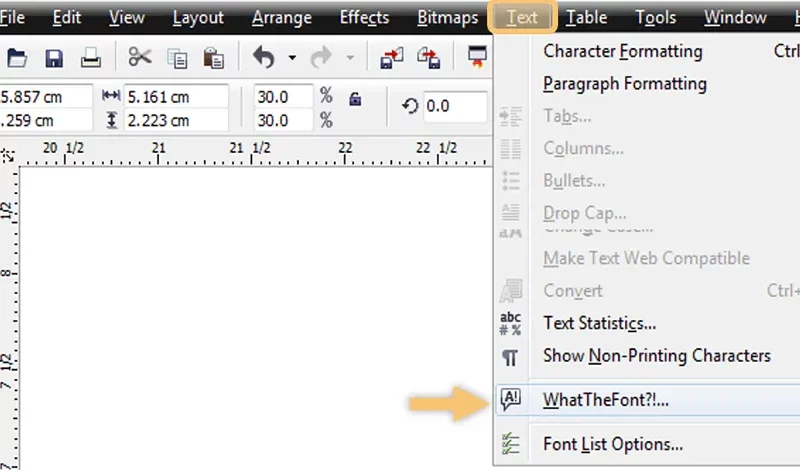The height and width of the screenshot is (470, 800).
Task: Open the Arrange menu
Action: coord(282,18)
